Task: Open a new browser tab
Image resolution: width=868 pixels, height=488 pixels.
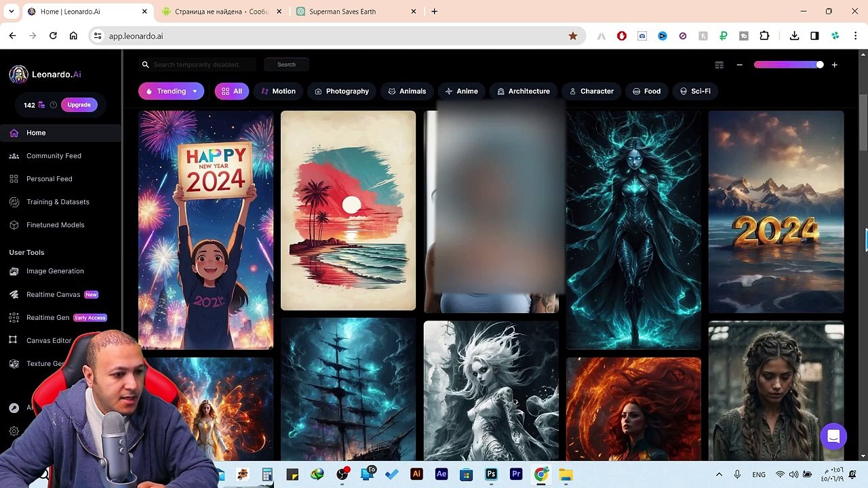Action: [x=435, y=12]
